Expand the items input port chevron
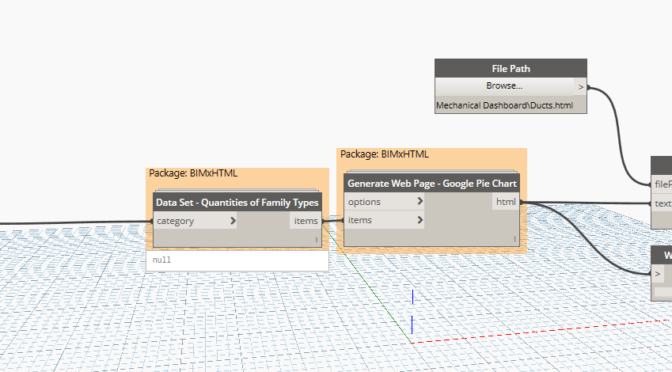Image resolution: width=672 pixels, height=372 pixels. pos(420,220)
